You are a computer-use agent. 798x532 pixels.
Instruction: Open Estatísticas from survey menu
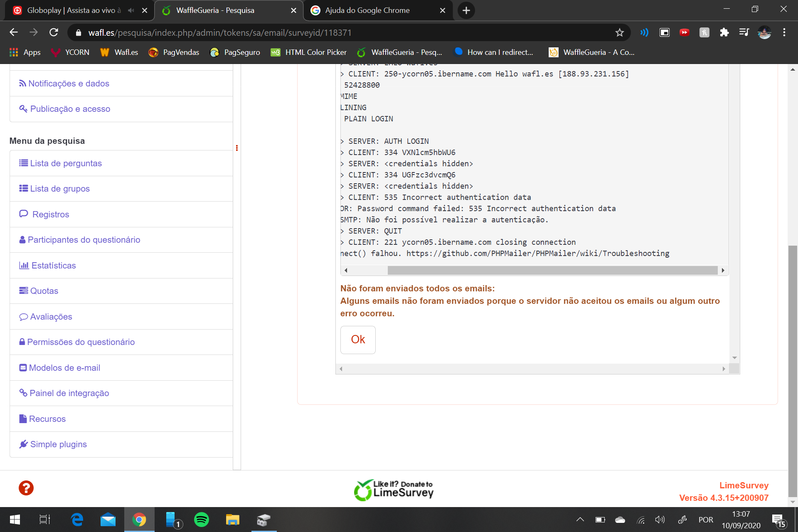tap(53, 266)
